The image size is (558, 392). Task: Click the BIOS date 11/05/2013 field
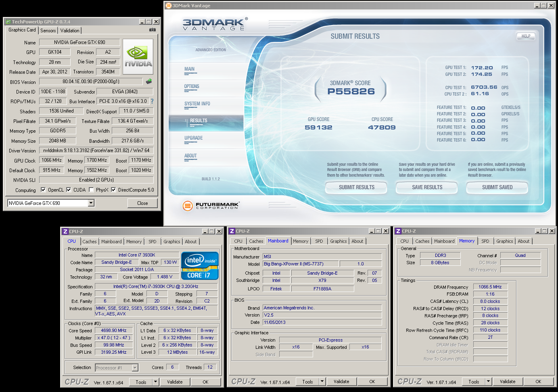tap(322, 322)
